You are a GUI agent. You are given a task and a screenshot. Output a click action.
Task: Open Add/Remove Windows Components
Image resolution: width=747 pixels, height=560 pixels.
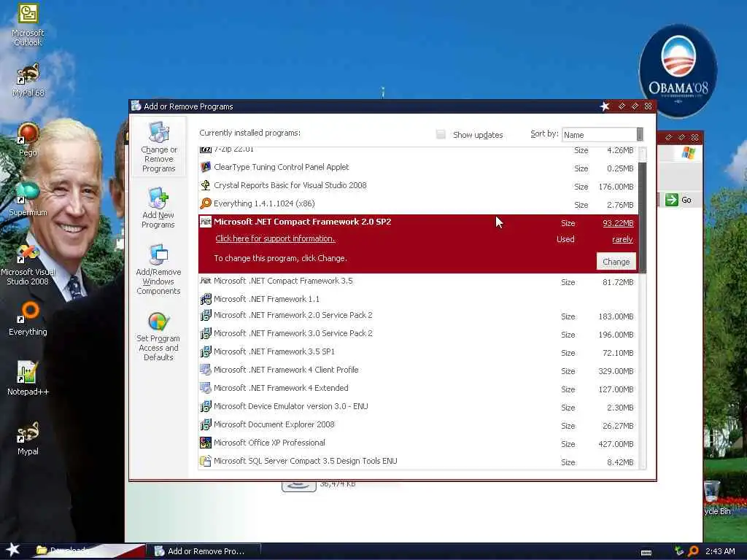[x=158, y=270]
